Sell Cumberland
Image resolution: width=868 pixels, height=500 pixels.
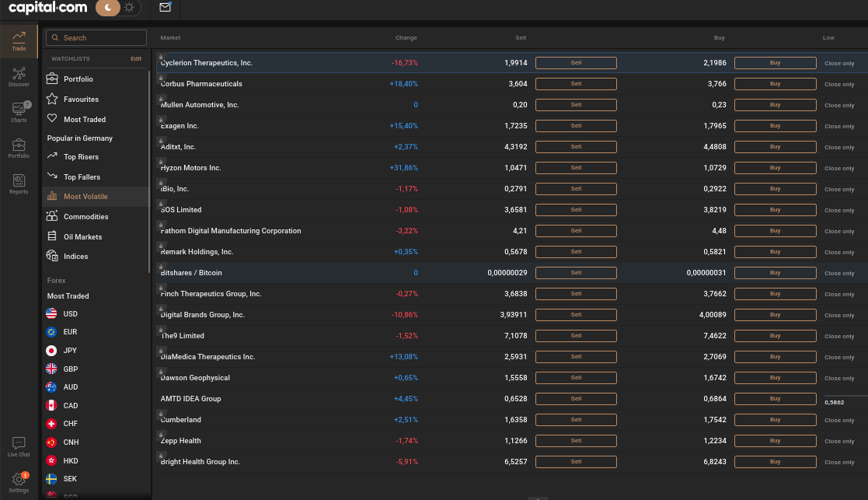point(576,420)
